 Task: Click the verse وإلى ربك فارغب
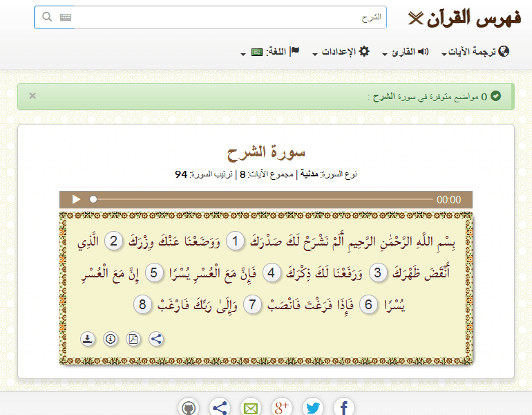(198, 304)
